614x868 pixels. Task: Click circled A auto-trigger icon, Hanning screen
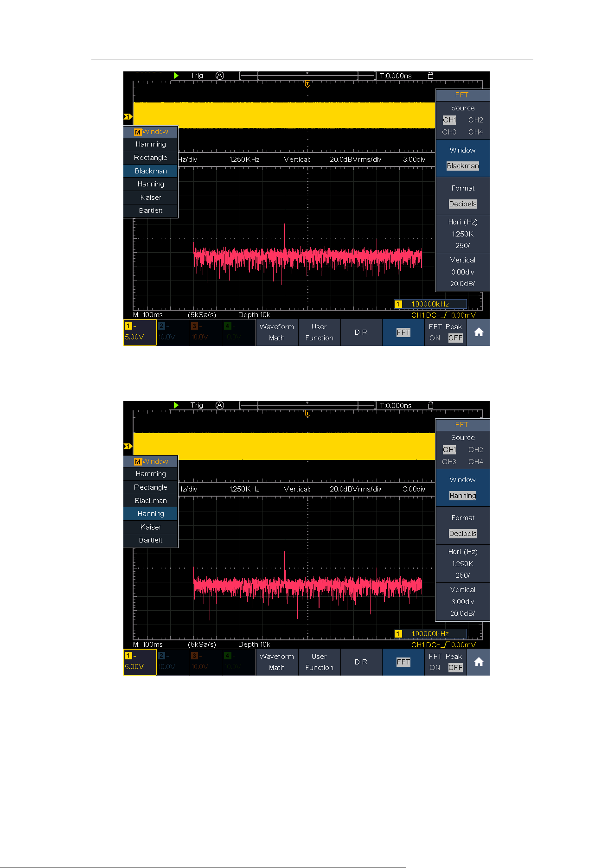(220, 405)
